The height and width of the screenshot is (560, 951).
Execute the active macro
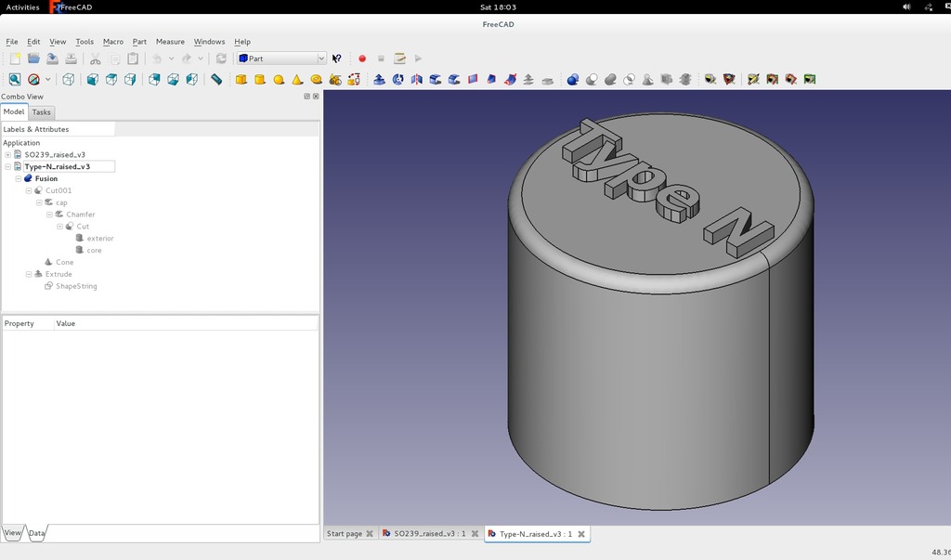[418, 59]
